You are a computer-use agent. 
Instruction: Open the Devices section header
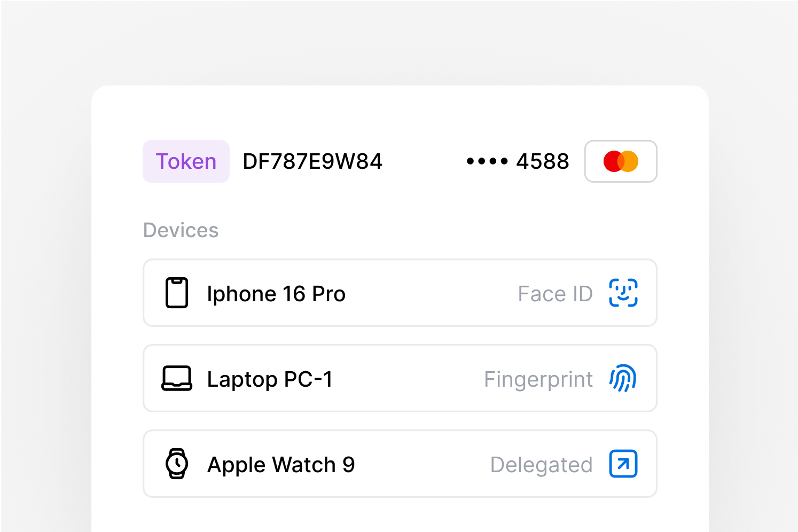181,230
